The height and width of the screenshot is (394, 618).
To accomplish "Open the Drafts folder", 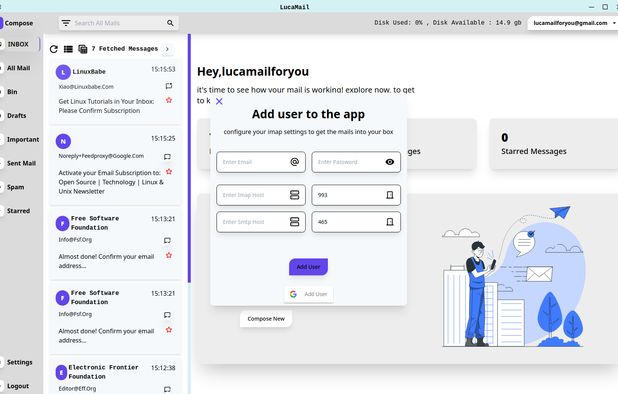I will click(16, 115).
